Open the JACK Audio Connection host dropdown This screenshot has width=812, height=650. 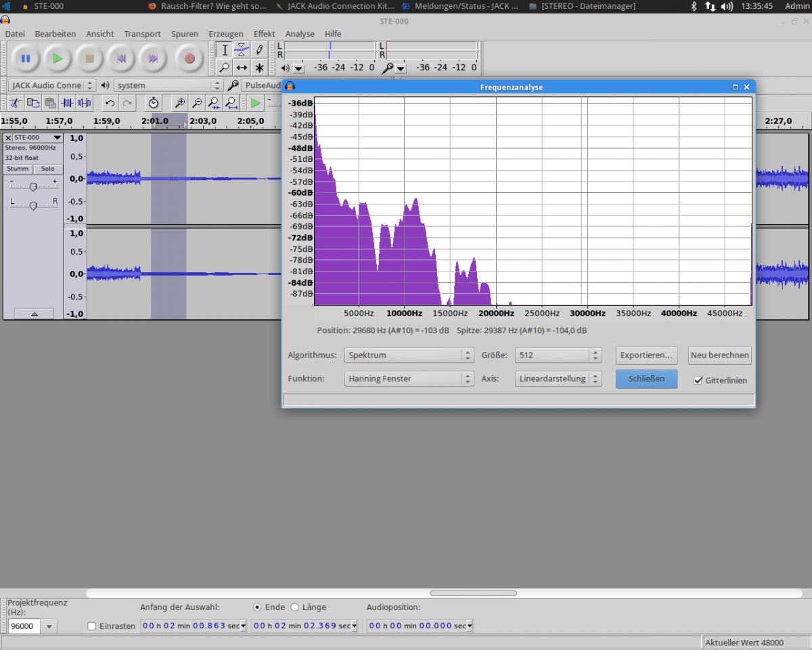52,85
